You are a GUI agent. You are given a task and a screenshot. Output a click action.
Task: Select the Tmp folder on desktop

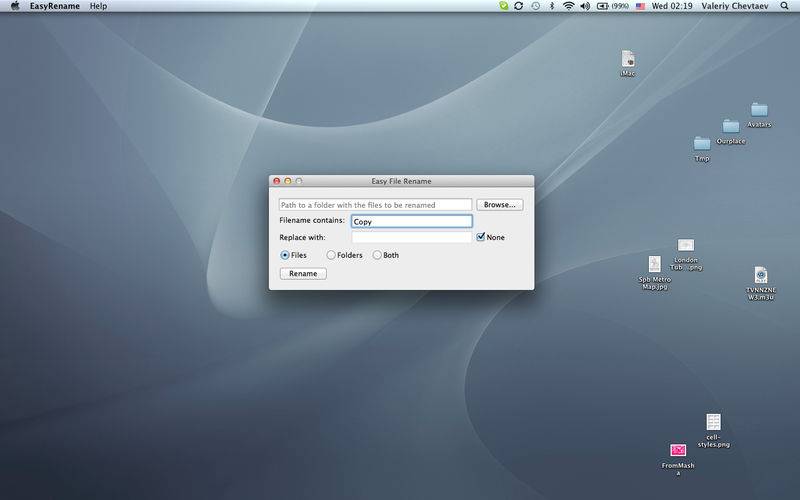coord(702,143)
